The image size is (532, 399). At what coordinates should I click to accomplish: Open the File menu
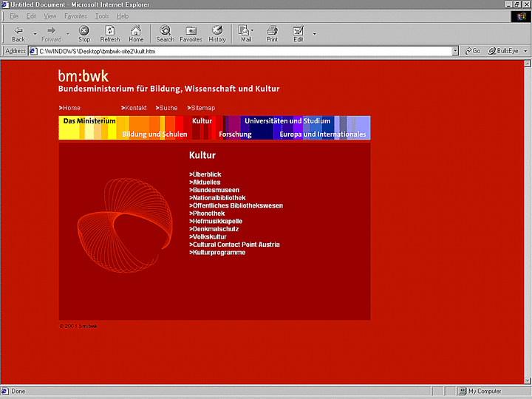[x=14, y=16]
